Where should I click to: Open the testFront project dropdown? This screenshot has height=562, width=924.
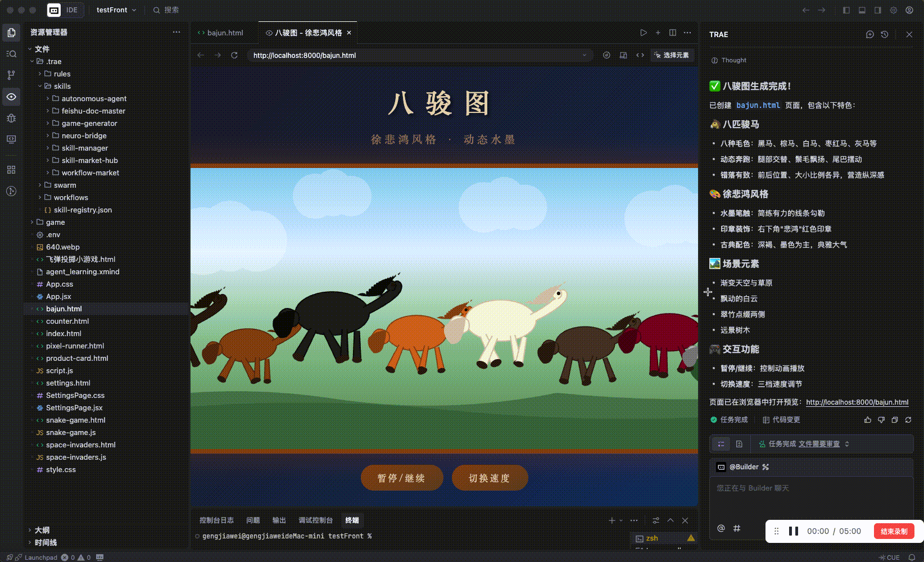116,10
